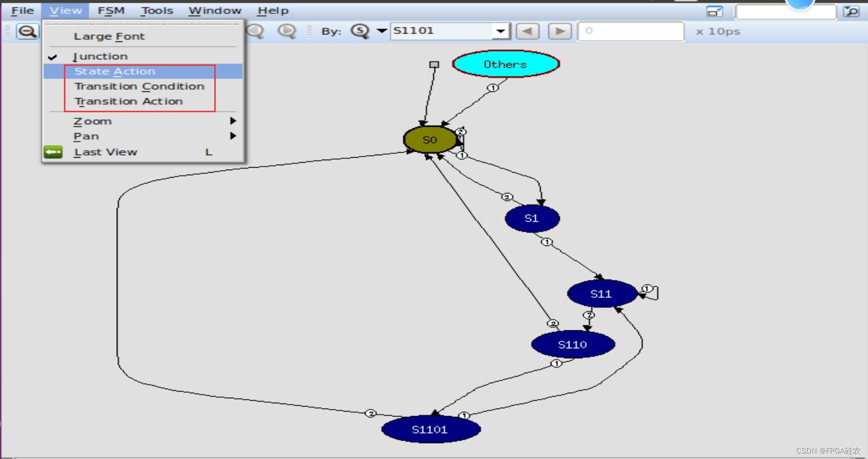Click the top-right search text field

(786, 11)
